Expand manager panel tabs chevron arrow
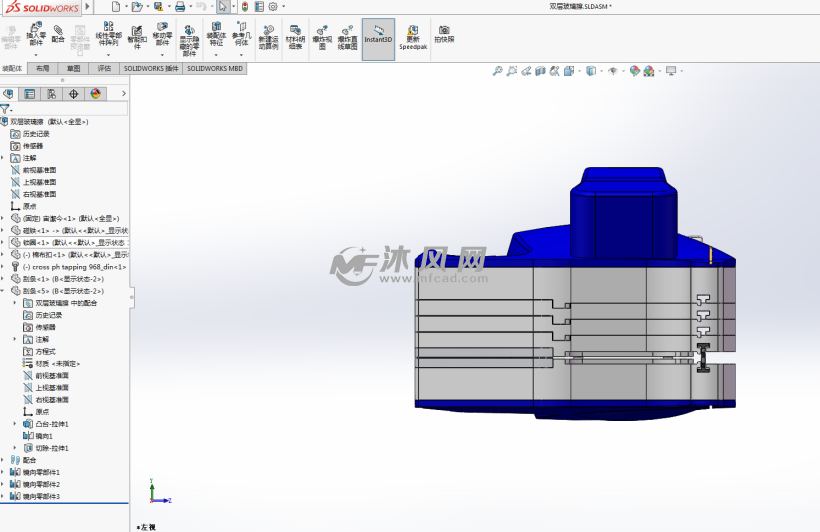This screenshot has width=820, height=532. [x=123, y=94]
